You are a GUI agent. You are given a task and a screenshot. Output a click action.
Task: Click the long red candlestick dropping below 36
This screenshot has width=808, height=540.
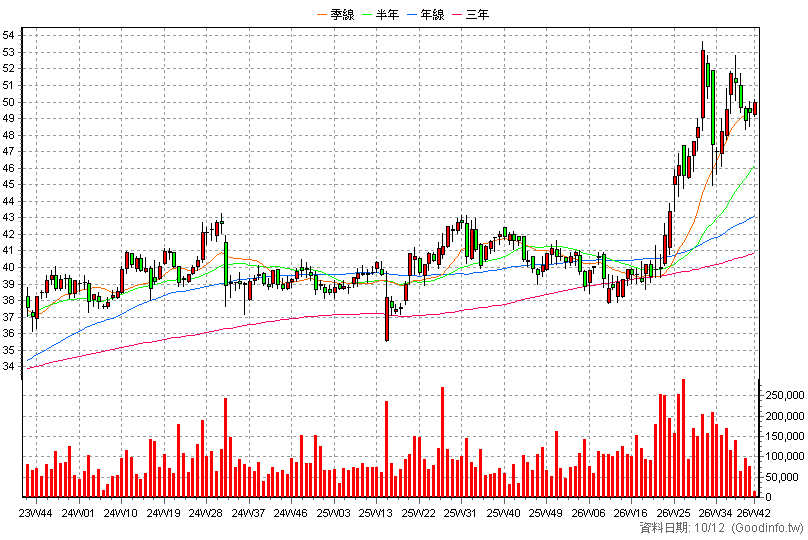(387, 319)
